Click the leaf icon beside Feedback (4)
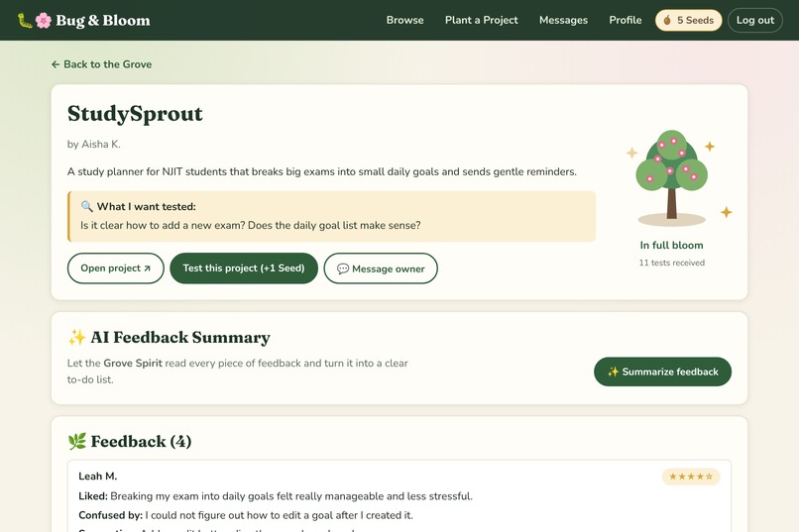The image size is (799, 532). (77, 441)
